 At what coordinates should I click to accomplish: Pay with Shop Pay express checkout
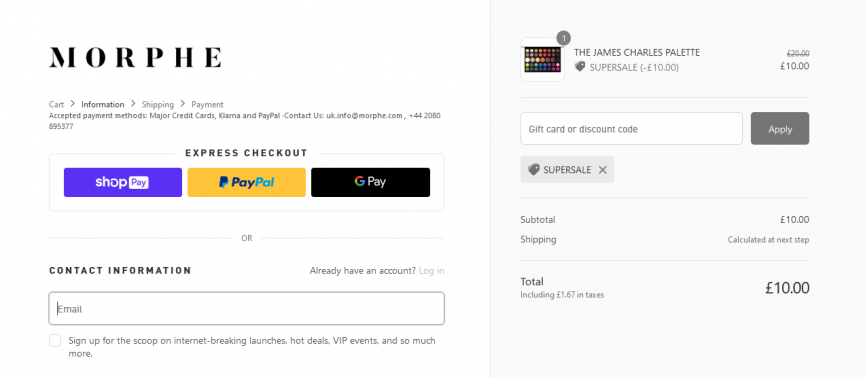[x=122, y=182]
